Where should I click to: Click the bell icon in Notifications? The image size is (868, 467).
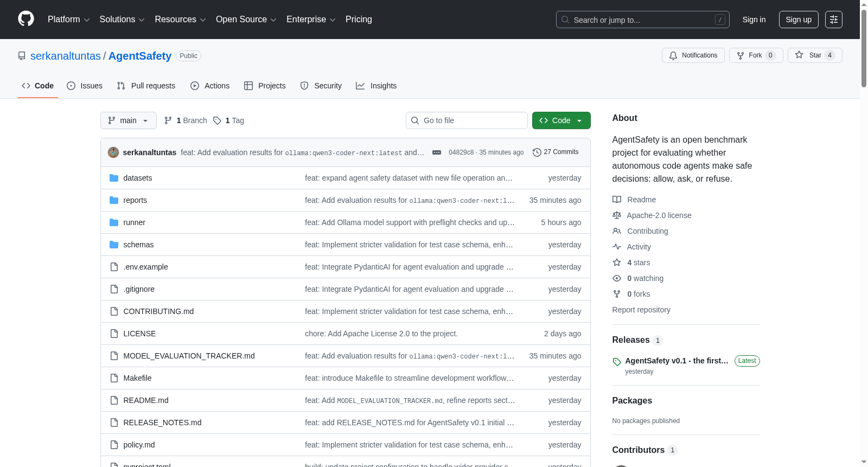click(x=673, y=55)
